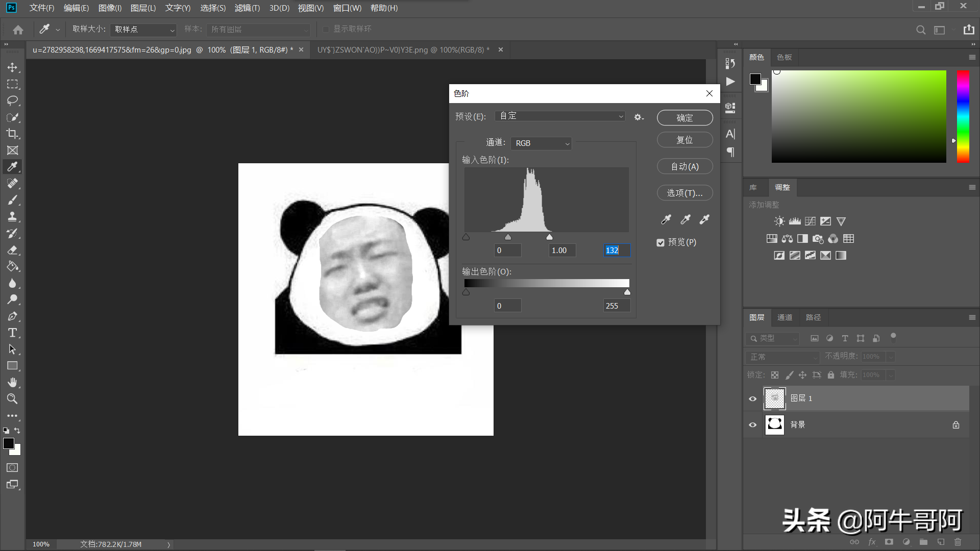Expand the 预设 preset dropdown
The width and height of the screenshot is (980, 551).
pos(560,116)
